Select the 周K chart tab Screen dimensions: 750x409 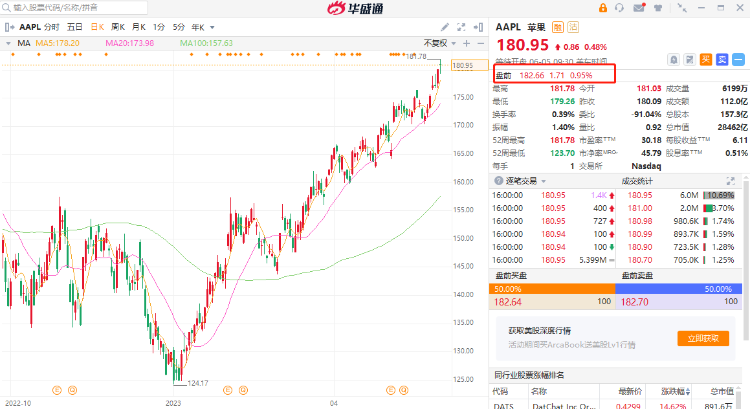click(x=118, y=27)
